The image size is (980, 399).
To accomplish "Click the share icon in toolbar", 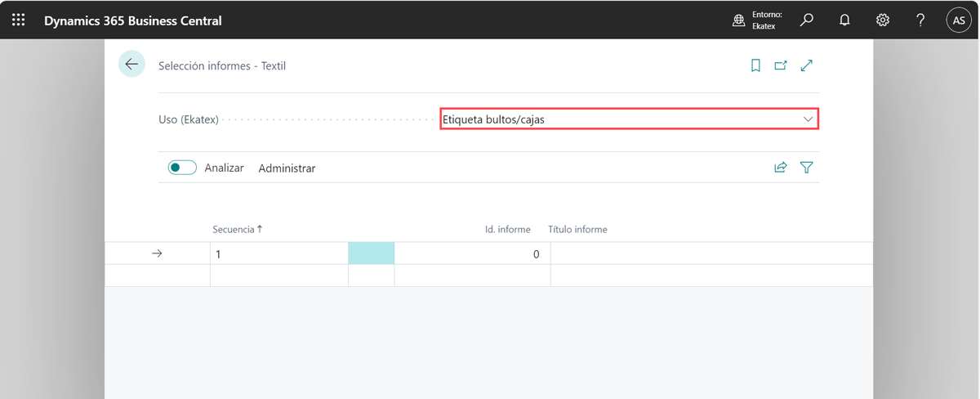I will [x=781, y=168].
